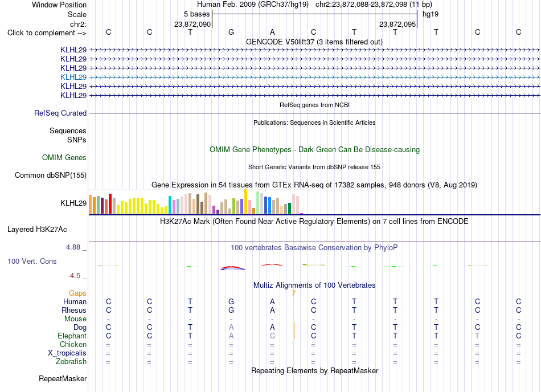Click the orange insertion bar in Elephant row
The height and width of the screenshot is (392, 541).
294,335
